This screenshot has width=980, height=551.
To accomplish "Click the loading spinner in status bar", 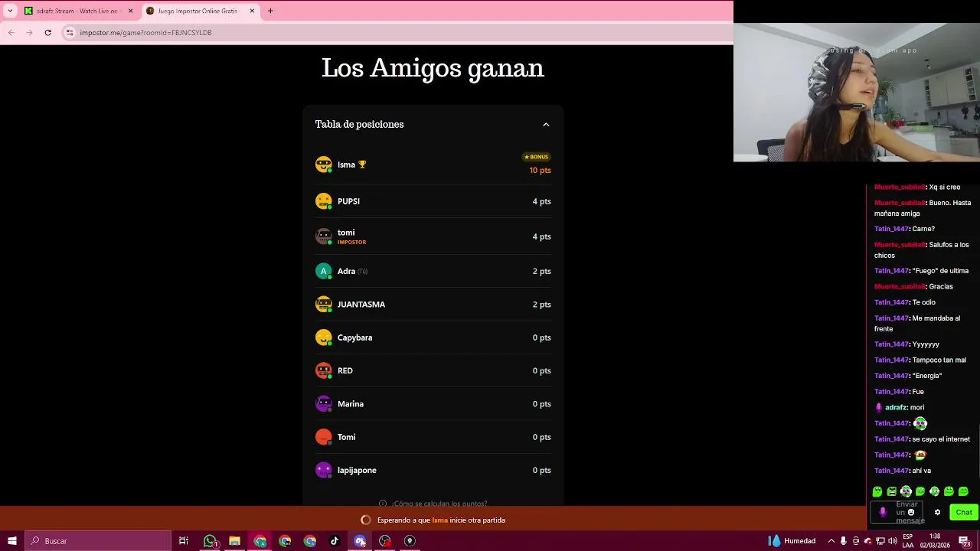I will click(366, 520).
